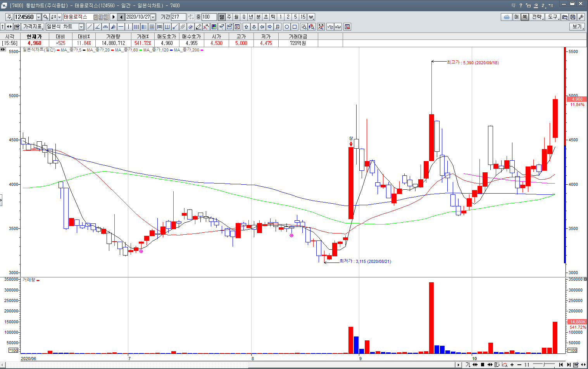Open the 전략 dropdown menu
The height and width of the screenshot is (369, 588).
coord(537,17)
